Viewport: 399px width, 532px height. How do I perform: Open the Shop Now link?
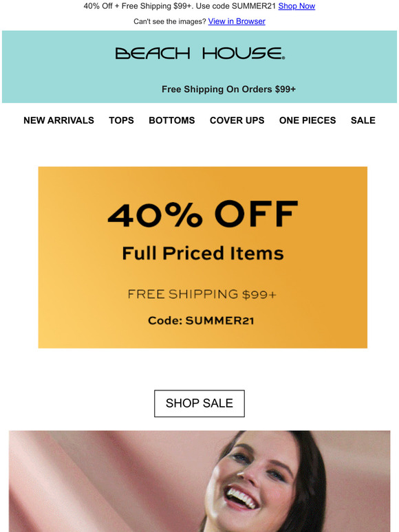pyautogui.click(x=296, y=6)
